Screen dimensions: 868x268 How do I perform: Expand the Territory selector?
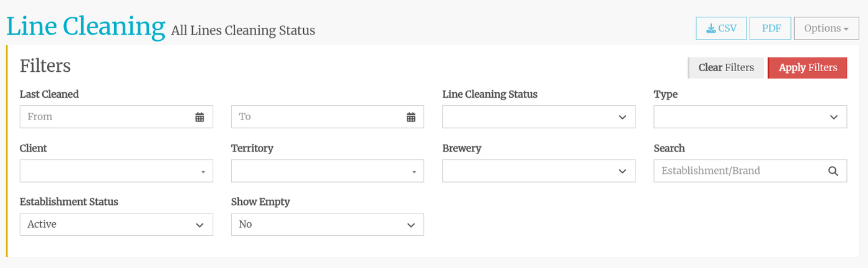327,171
